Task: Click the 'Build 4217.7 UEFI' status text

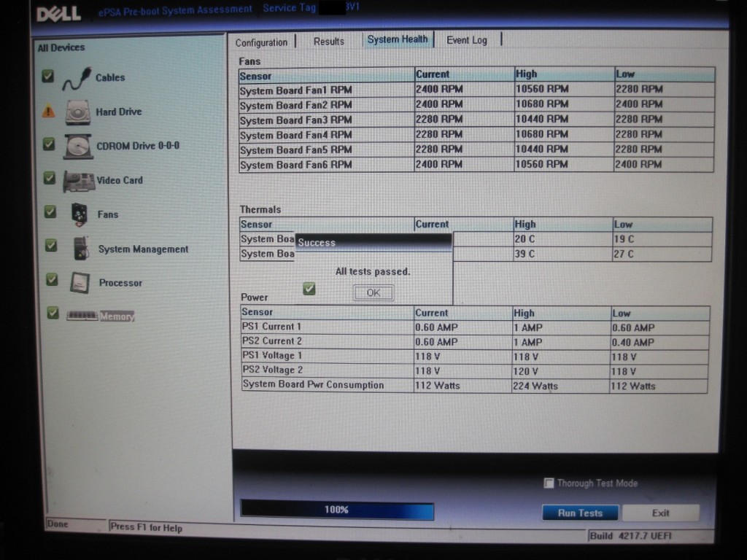Action: tap(631, 536)
